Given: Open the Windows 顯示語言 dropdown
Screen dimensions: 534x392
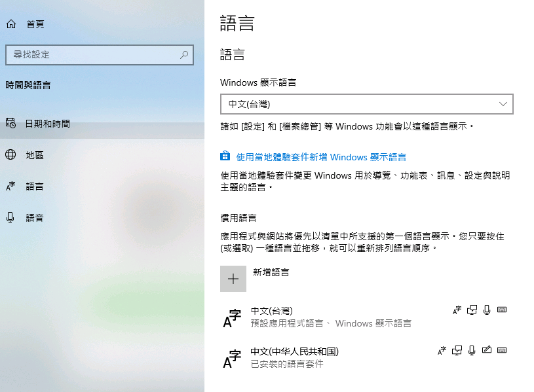Looking at the screenshot, I should (367, 104).
